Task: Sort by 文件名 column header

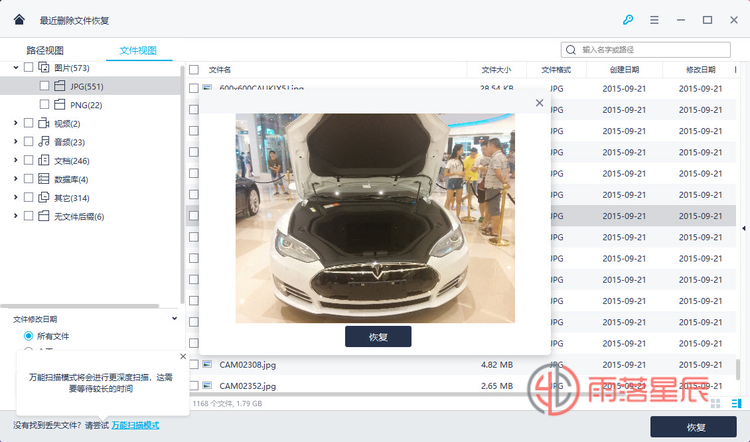Action: pos(220,70)
